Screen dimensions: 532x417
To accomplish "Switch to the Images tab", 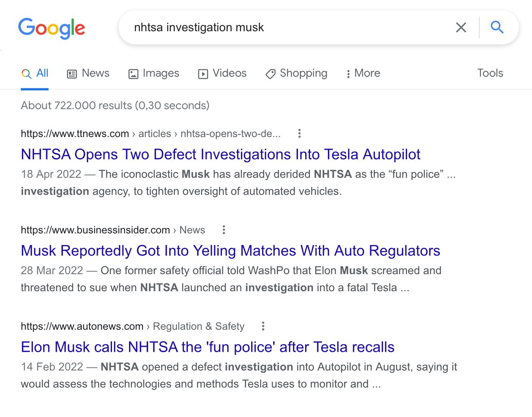I will tap(154, 73).
